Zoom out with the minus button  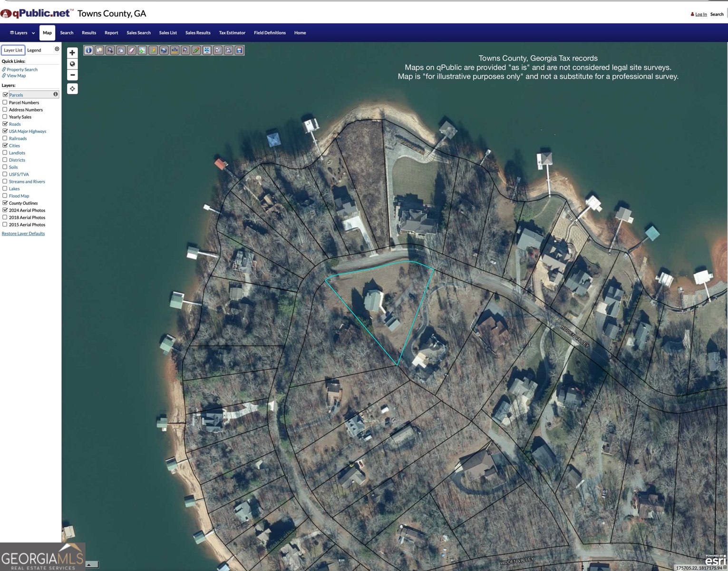click(x=72, y=75)
